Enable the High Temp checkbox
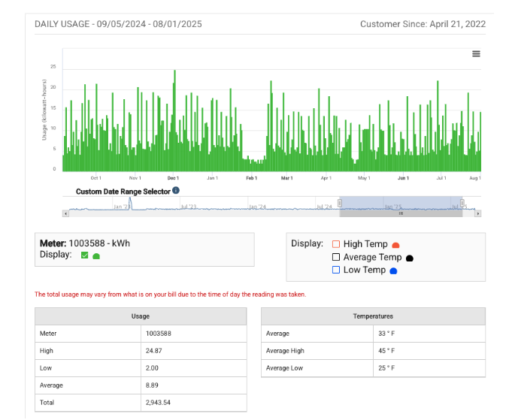The width and height of the screenshot is (515, 420). pos(335,244)
